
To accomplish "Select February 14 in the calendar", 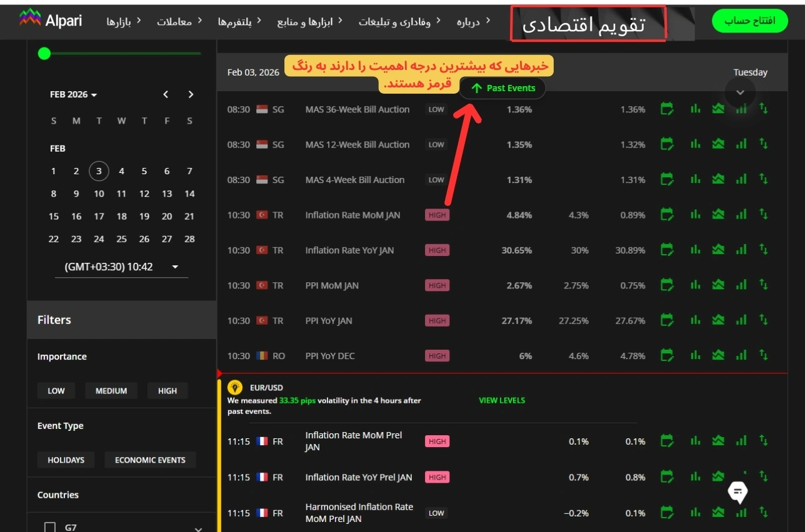I will (189, 194).
